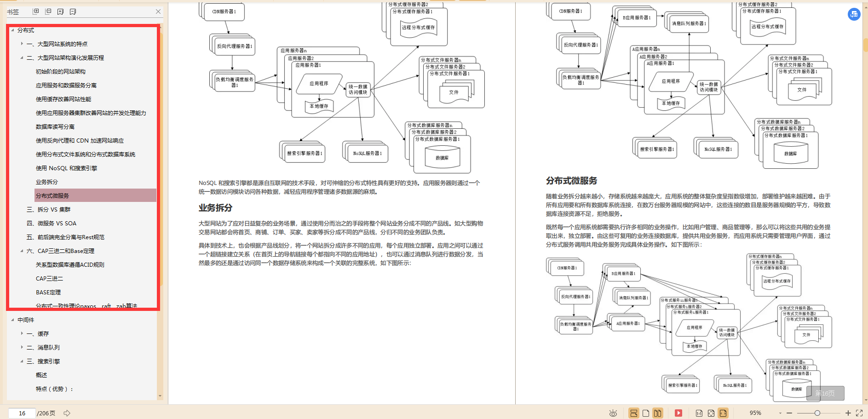Open the blue floating assistant button
Viewport: 868px width, 419px height.
[x=855, y=14]
